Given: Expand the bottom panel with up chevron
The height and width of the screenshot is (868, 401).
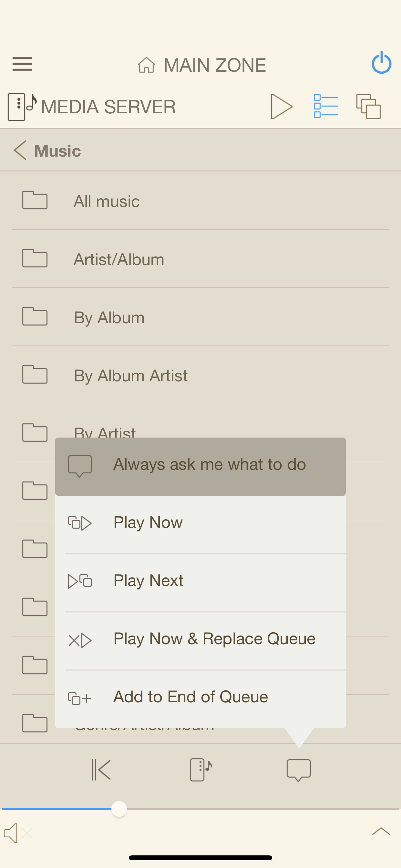Looking at the screenshot, I should [x=381, y=832].
